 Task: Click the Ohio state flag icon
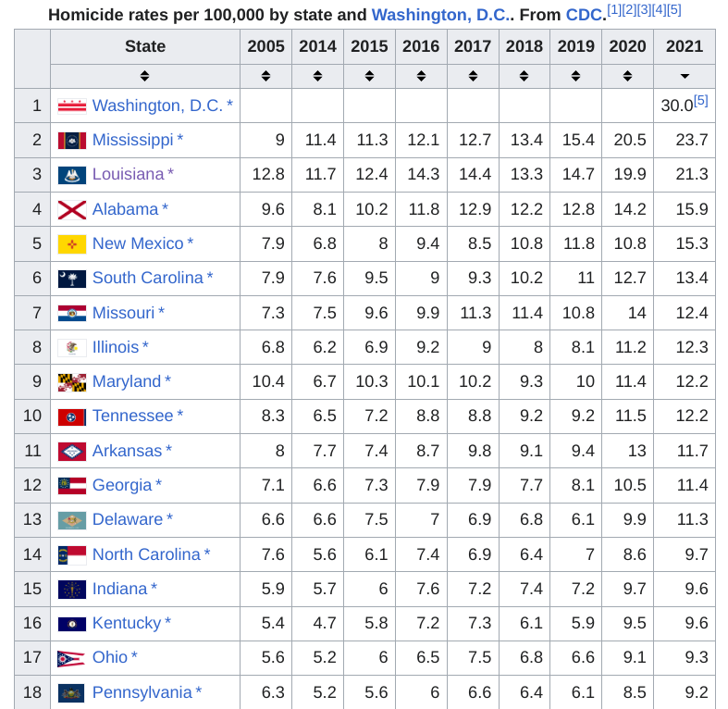tap(71, 659)
